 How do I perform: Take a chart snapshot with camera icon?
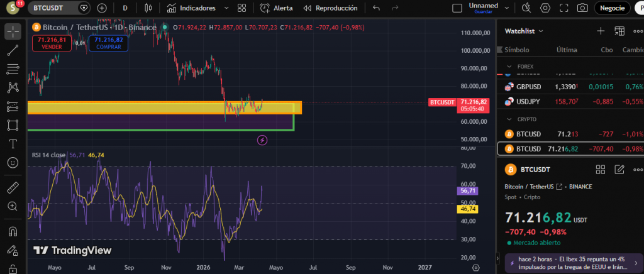582,8
